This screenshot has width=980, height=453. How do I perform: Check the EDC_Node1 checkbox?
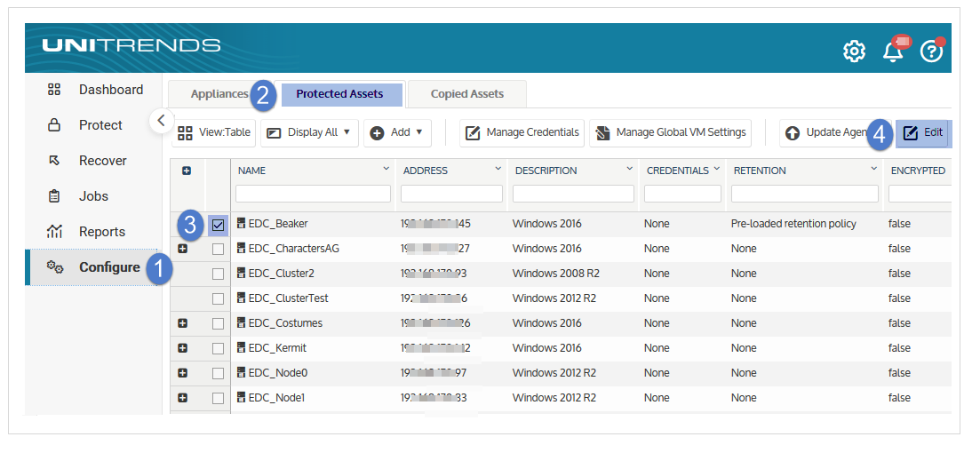coord(219,398)
